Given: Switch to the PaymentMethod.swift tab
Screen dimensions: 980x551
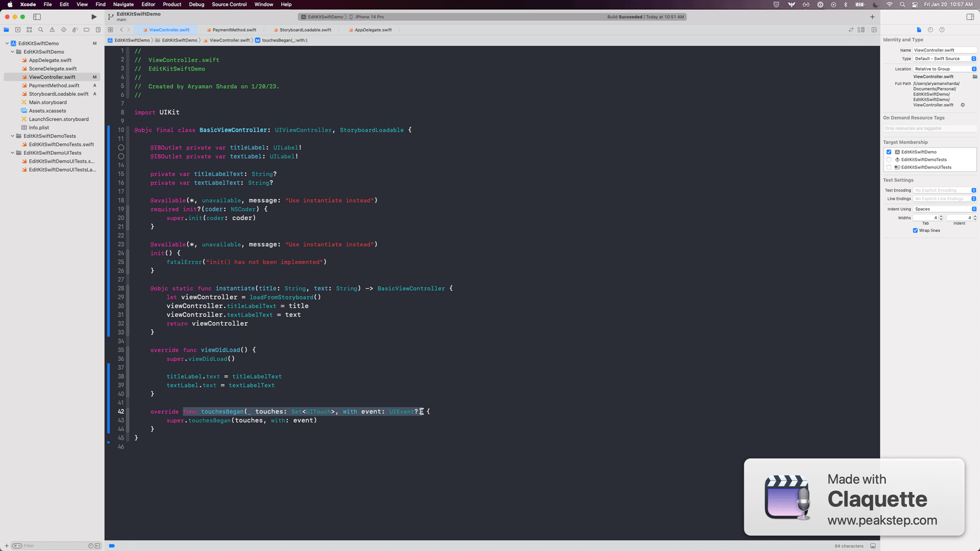Looking at the screenshot, I should click(233, 29).
